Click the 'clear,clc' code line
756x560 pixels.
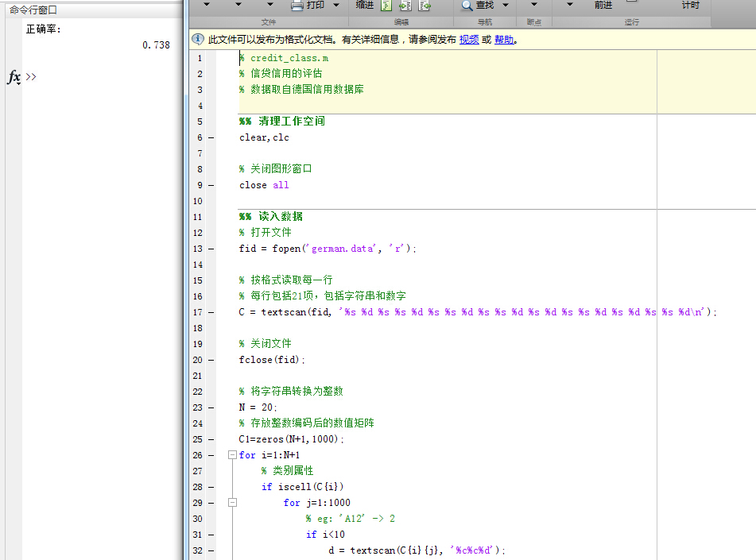264,138
